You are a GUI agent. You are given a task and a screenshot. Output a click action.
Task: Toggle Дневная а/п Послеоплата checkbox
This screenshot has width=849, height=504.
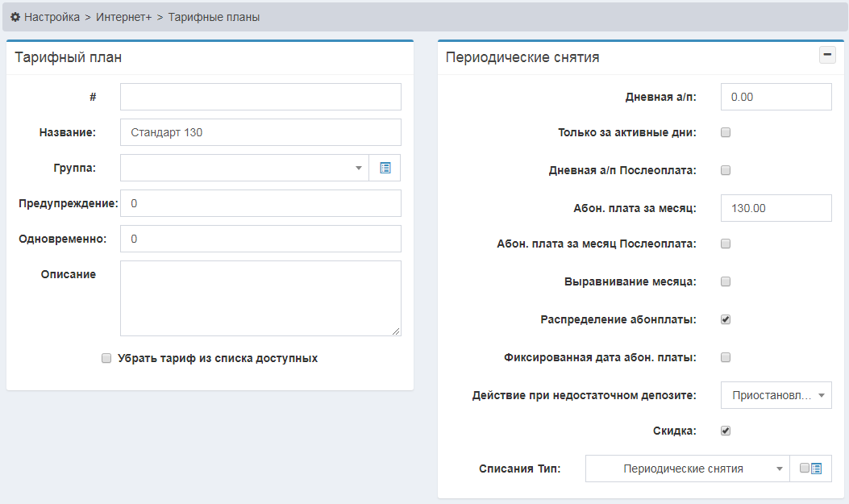click(x=726, y=170)
